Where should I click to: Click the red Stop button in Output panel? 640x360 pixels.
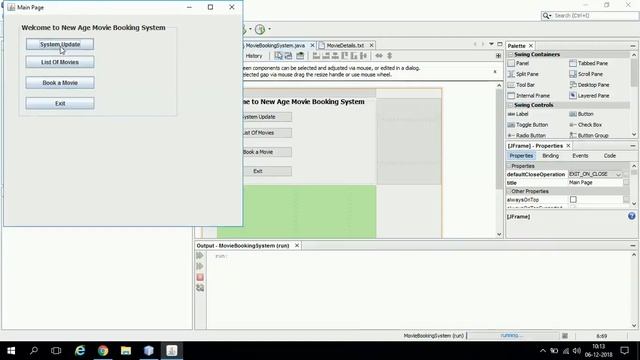200,277
